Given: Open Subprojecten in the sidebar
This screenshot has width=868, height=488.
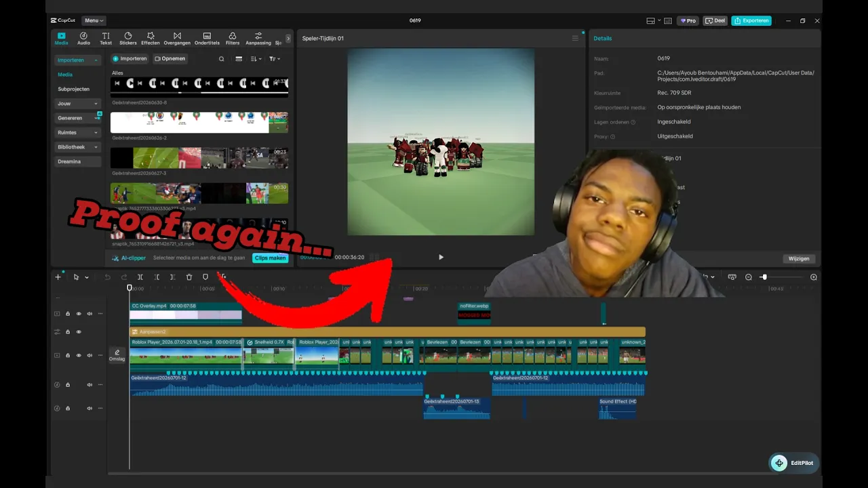Looking at the screenshot, I should (73, 89).
